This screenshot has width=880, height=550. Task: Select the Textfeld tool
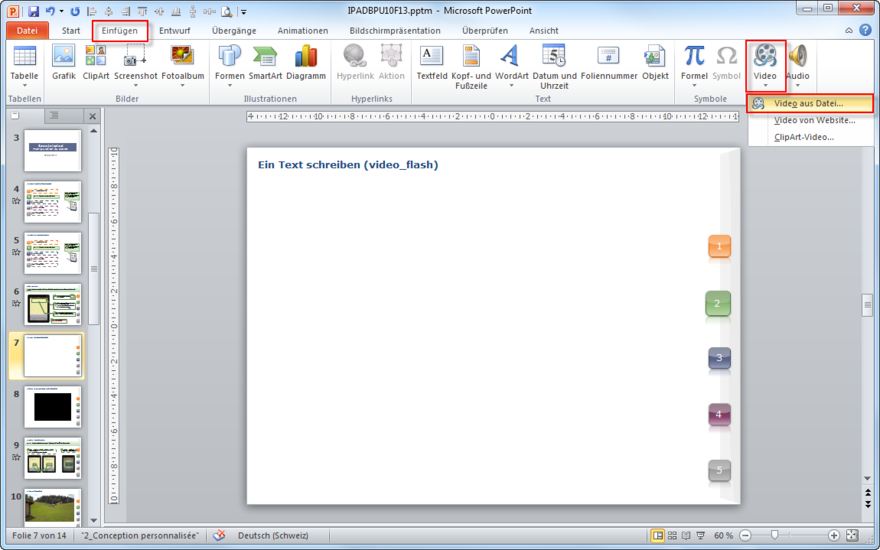pos(432,63)
